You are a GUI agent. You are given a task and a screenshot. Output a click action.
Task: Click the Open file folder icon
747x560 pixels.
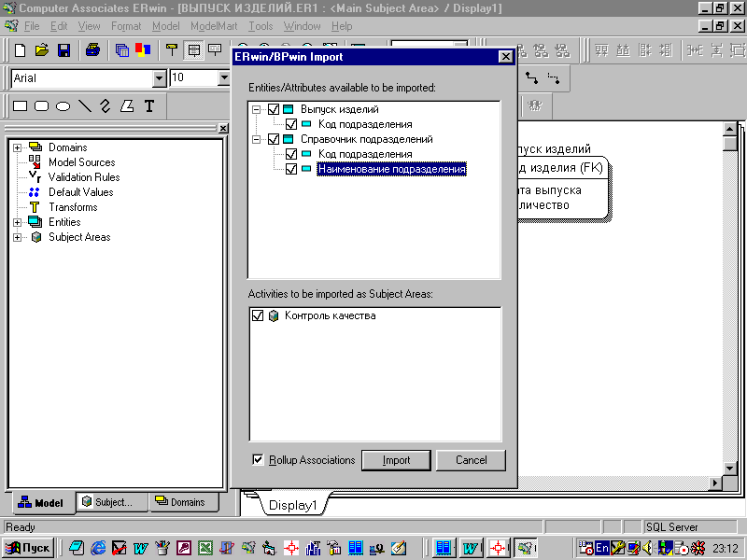point(42,50)
